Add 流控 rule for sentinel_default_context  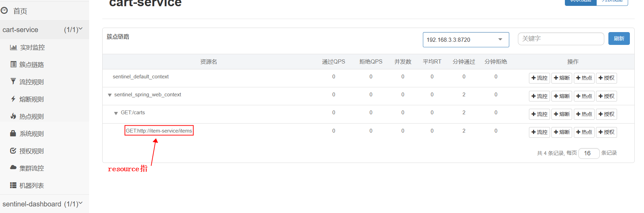(539, 78)
